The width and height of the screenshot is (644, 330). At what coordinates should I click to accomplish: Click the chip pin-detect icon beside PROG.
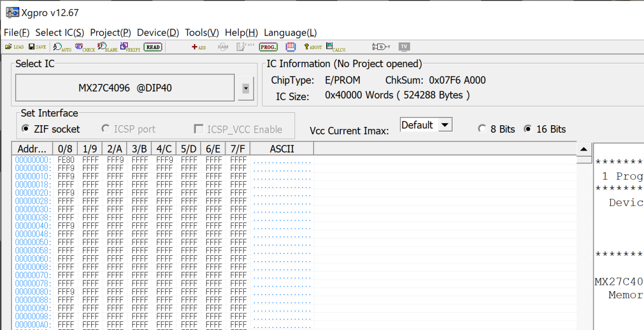(291, 47)
